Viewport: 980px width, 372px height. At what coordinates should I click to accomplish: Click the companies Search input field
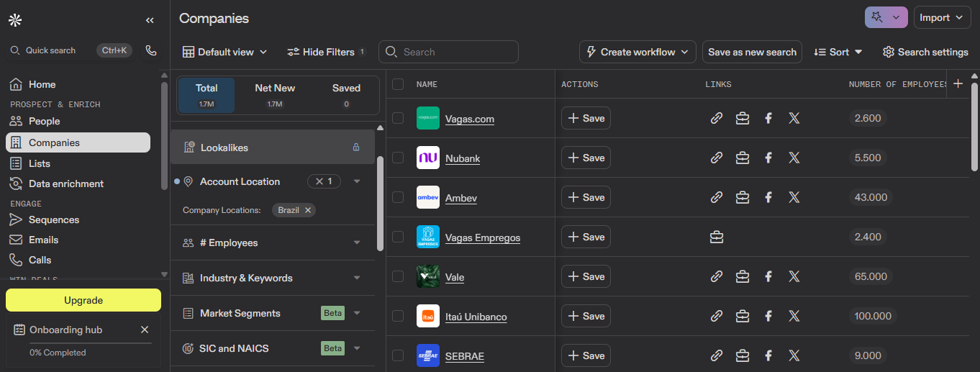point(448,52)
